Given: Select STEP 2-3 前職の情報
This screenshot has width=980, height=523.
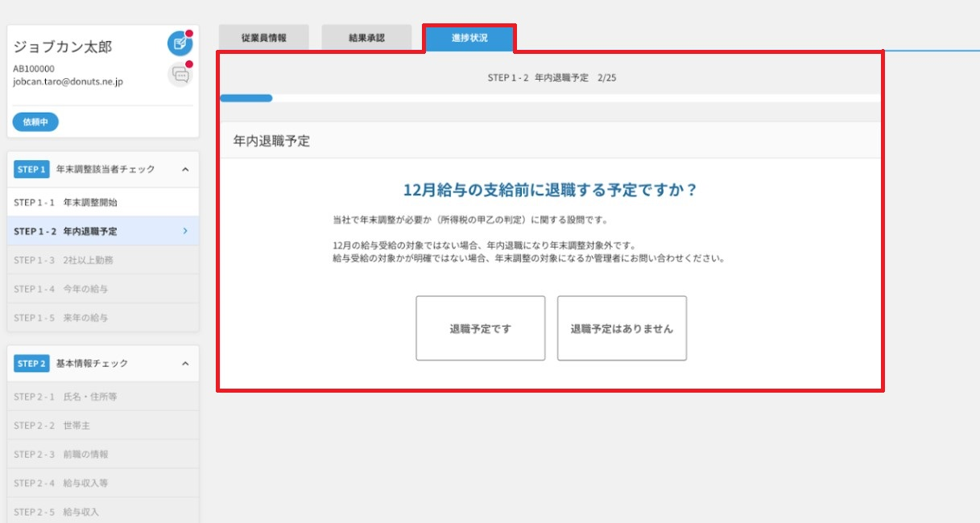Looking at the screenshot, I should click(103, 455).
